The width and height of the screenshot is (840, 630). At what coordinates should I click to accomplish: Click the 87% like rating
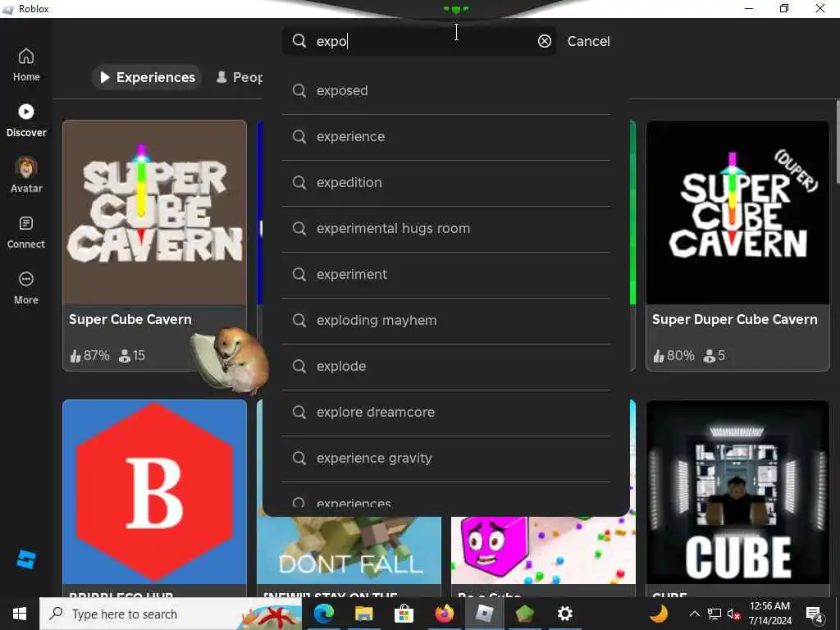coord(89,356)
